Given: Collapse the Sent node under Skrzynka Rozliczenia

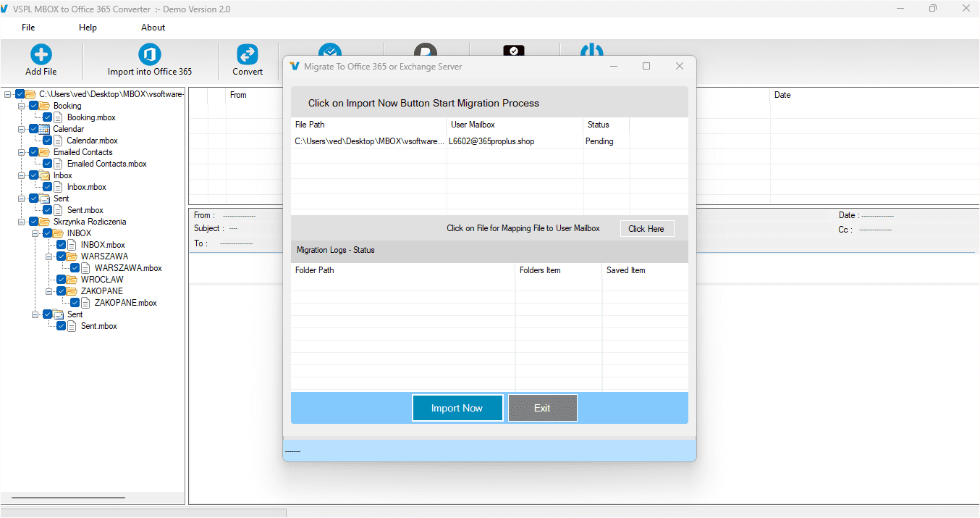Looking at the screenshot, I should pyautogui.click(x=35, y=314).
